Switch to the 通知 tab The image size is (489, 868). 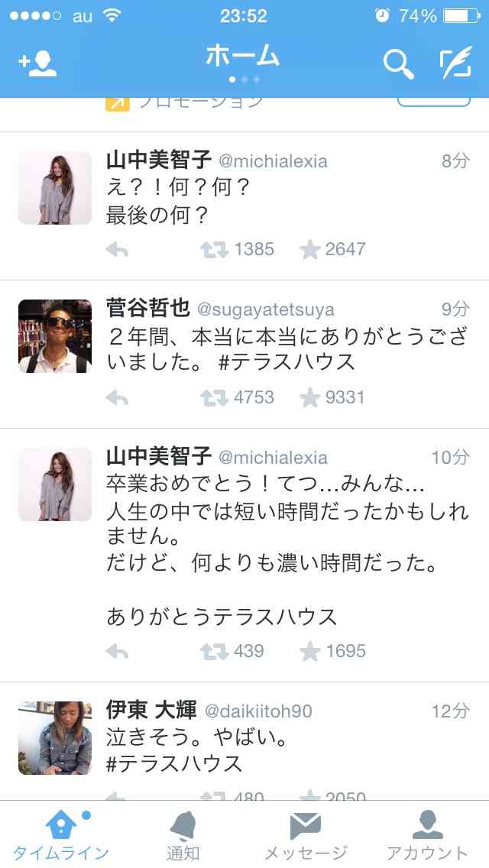point(183,836)
